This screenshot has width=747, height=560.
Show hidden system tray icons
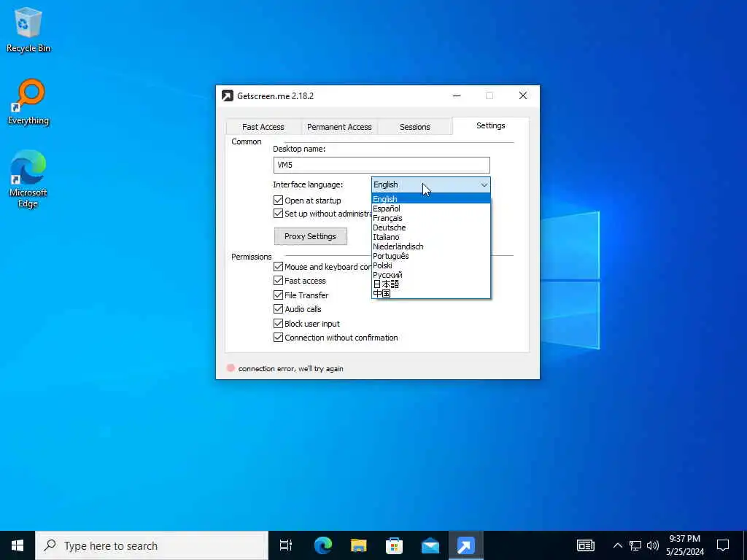(x=617, y=545)
